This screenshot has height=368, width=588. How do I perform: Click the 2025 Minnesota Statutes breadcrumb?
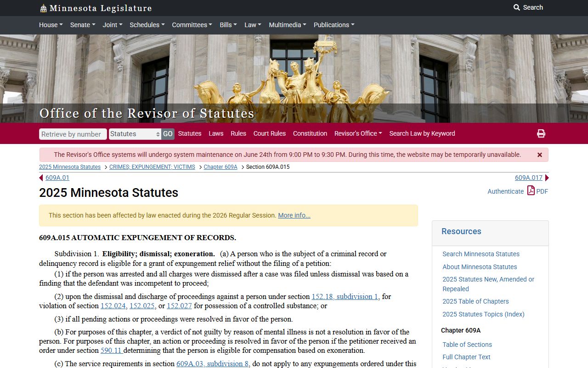pos(70,167)
